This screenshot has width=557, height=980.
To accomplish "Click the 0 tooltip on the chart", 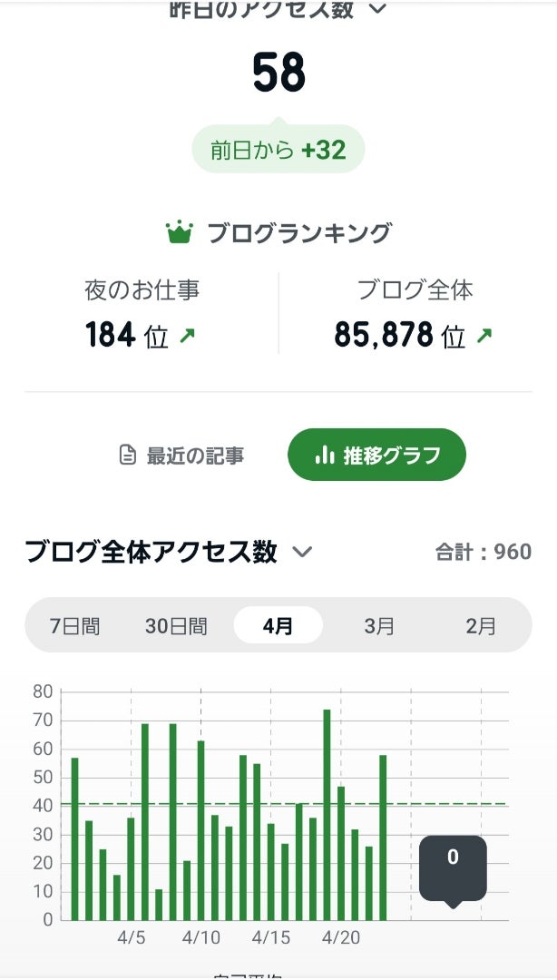I will click(x=453, y=867).
